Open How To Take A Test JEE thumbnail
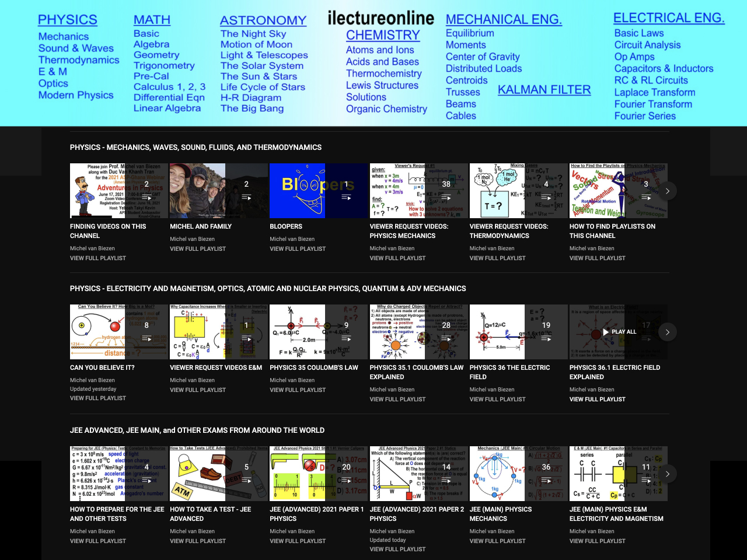Image resolution: width=747 pixels, height=560 pixels. tap(219, 474)
